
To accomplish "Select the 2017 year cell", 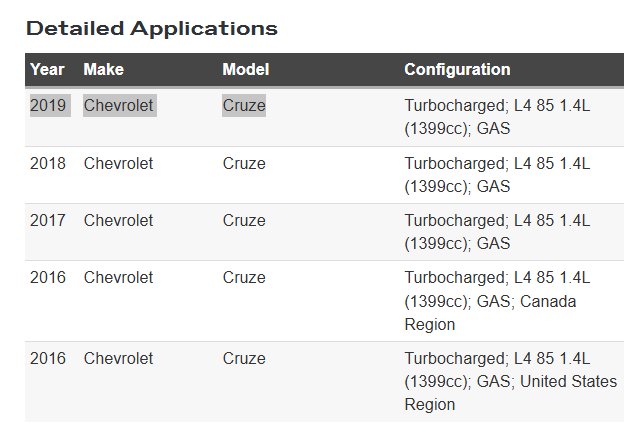I will tap(47, 220).
